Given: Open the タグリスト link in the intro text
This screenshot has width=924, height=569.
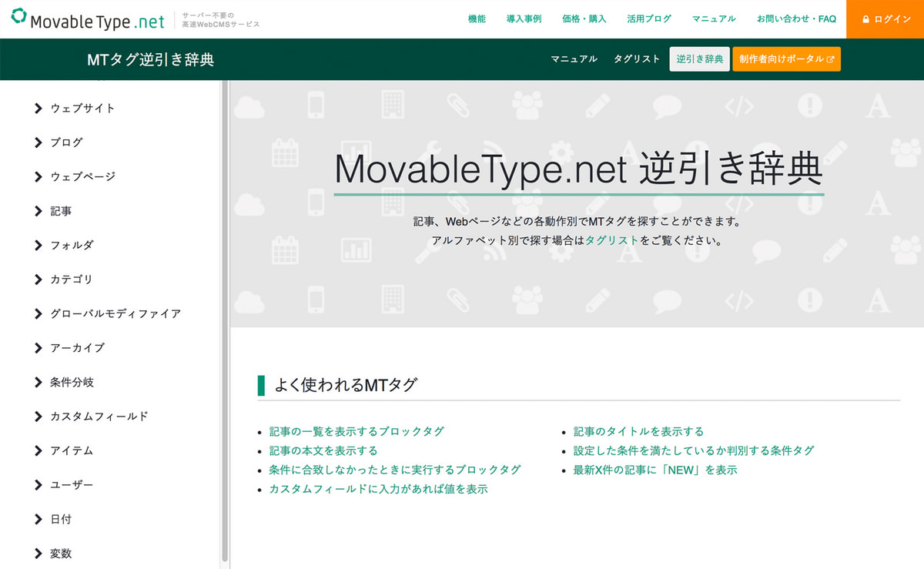Looking at the screenshot, I should pos(612,240).
